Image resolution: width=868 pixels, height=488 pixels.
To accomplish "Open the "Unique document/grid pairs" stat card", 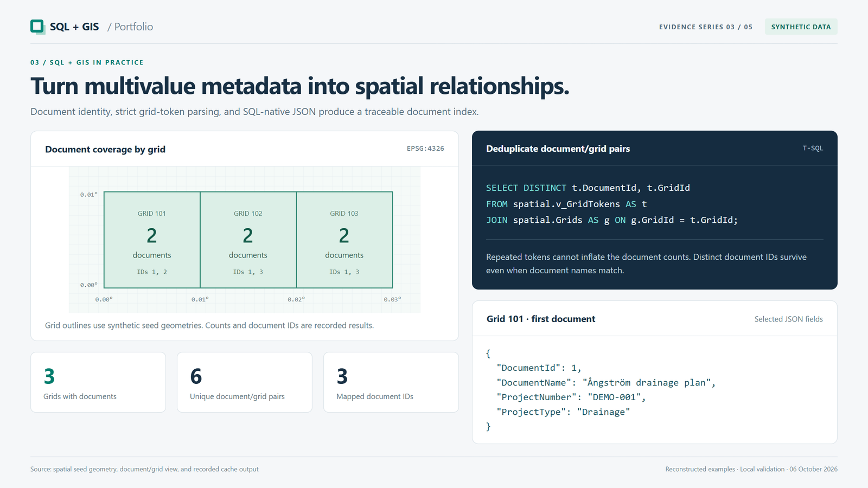I will (245, 382).
